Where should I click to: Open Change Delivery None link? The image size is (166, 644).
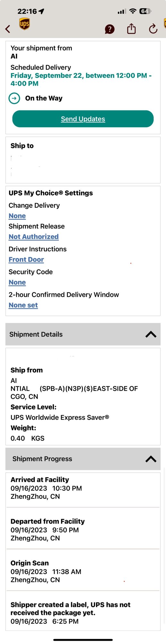click(x=17, y=216)
